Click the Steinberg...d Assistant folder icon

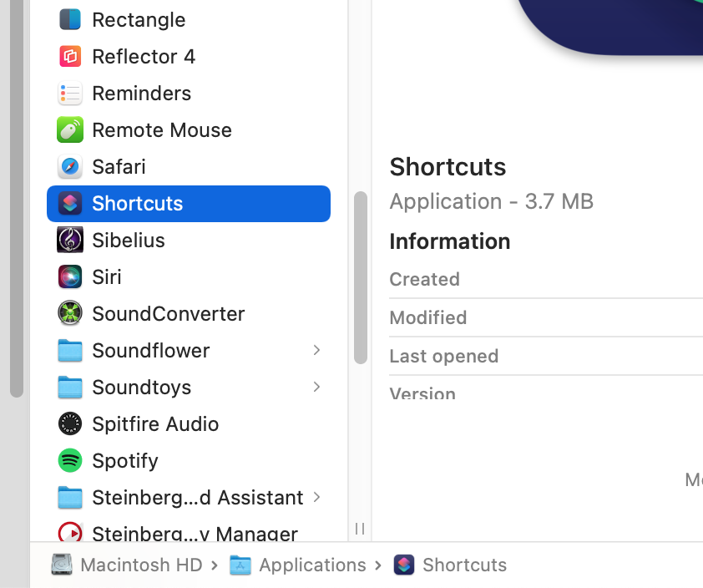pyautogui.click(x=70, y=498)
